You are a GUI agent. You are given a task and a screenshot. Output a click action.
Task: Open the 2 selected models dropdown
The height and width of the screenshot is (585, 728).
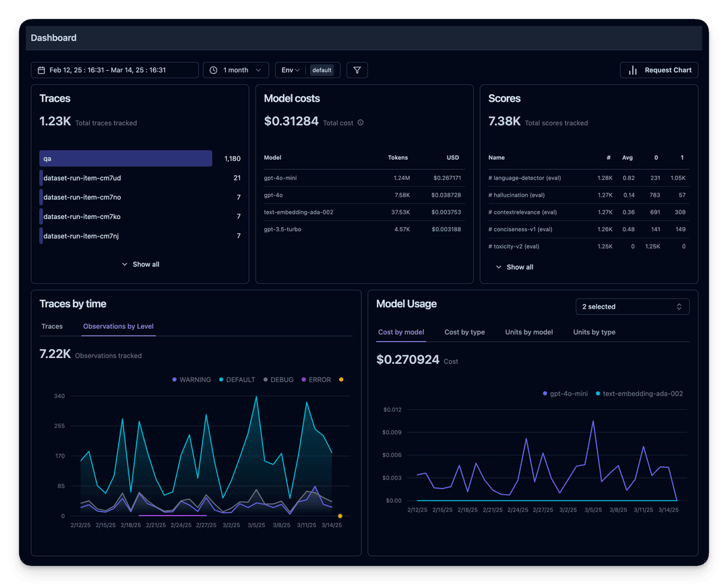632,307
